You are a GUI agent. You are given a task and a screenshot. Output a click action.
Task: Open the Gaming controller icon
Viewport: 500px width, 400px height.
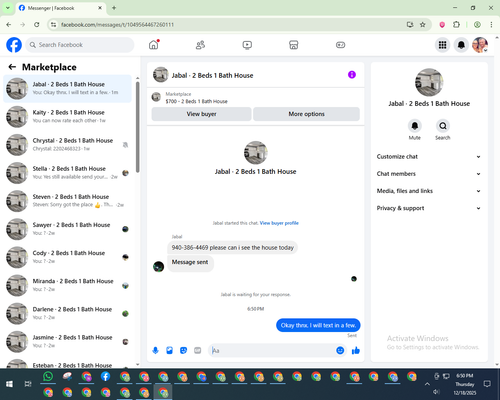[x=340, y=45]
